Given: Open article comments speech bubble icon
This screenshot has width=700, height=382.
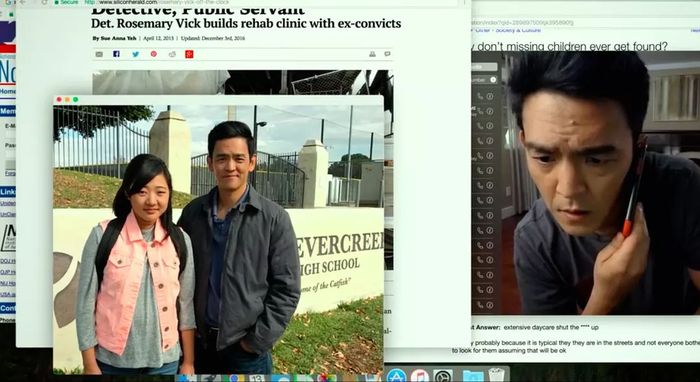Looking at the screenshot, I should (387, 54).
